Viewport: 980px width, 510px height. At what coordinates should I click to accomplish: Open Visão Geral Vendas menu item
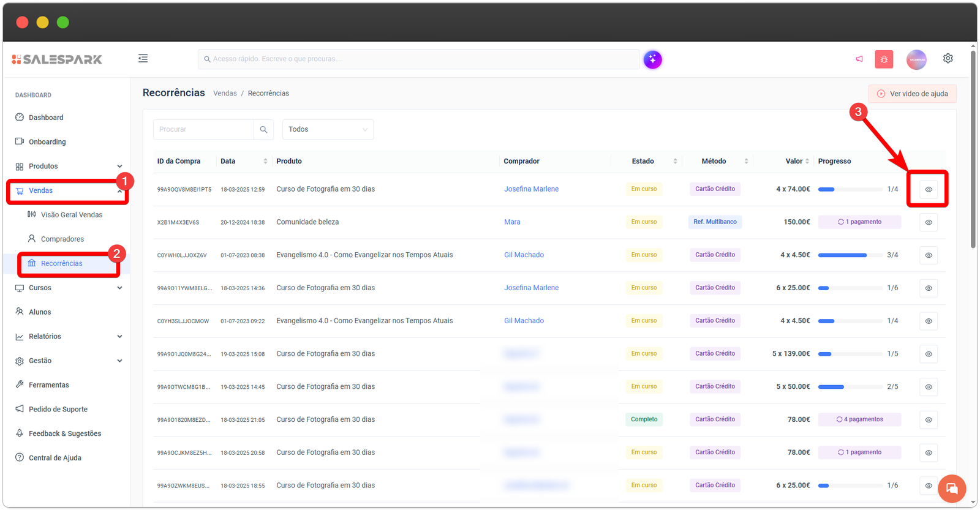click(71, 215)
